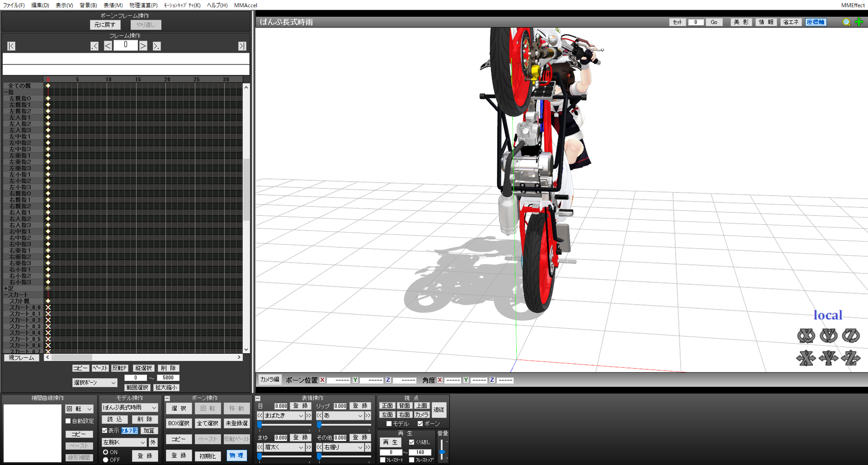Open 選択ボーン dropdown under timeline
Screen dimensions: 868x465
coord(94,383)
